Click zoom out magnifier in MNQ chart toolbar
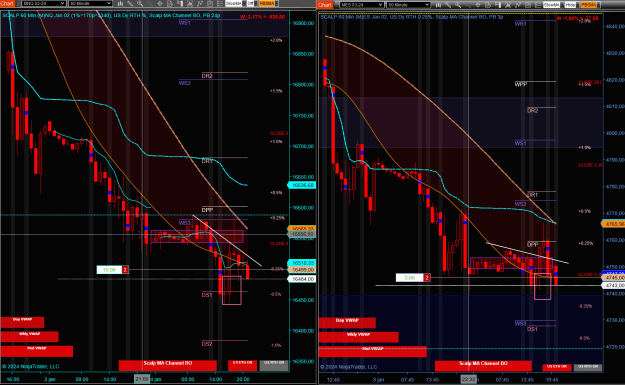Screen dimensions: 625x385 tap(150, 4)
